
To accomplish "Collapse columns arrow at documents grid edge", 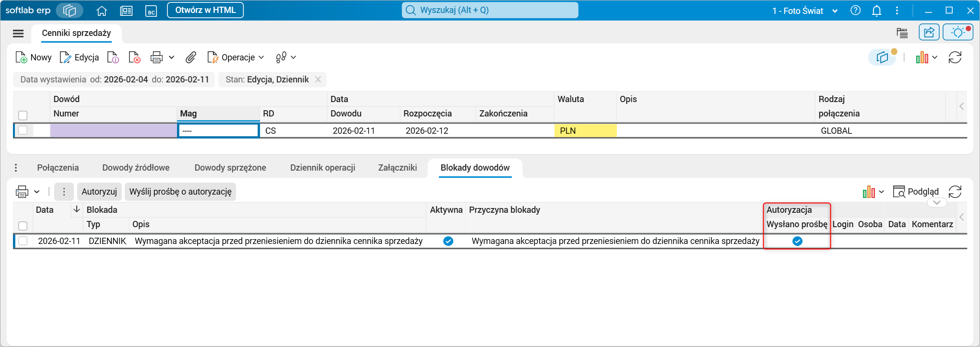I will [x=961, y=106].
